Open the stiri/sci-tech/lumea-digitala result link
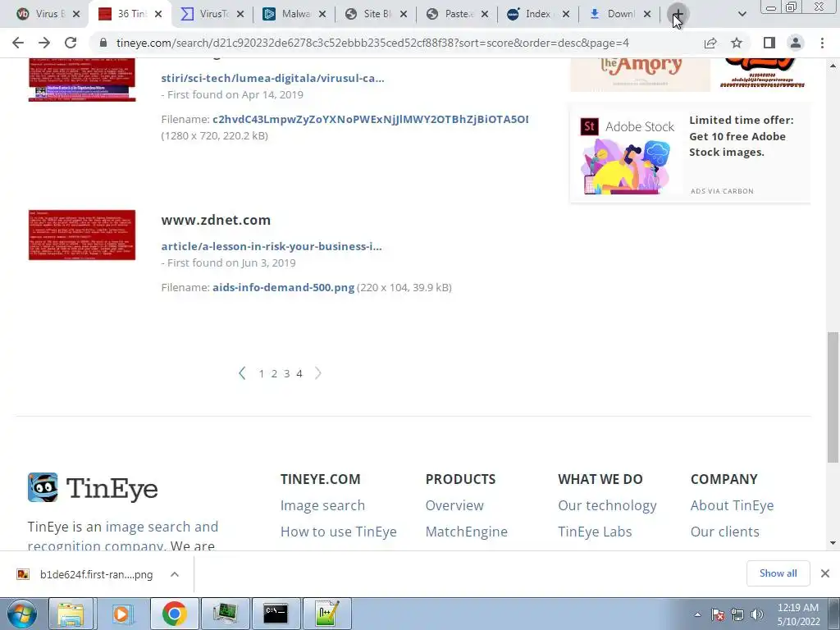This screenshot has width=840, height=630. coord(272,78)
